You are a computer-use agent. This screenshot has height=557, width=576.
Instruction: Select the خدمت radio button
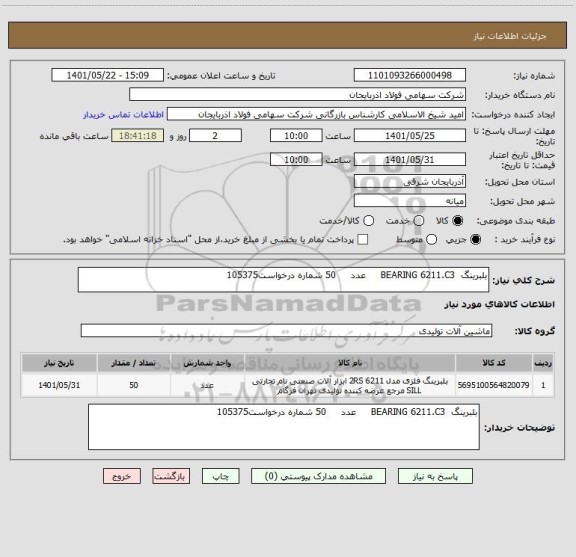pos(419,220)
